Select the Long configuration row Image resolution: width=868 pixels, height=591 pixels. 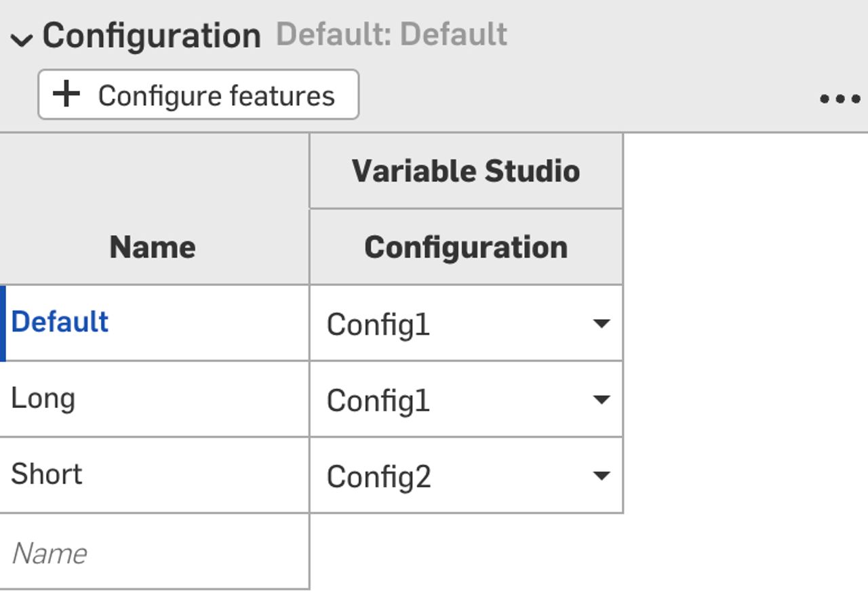tap(44, 399)
